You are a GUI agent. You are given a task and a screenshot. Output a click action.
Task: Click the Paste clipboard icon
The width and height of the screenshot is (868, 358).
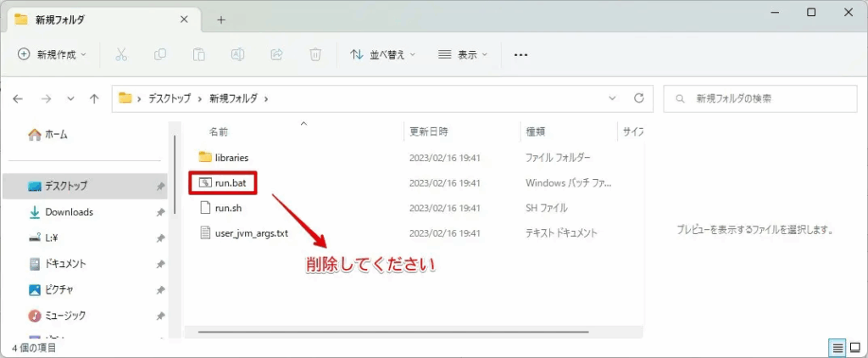[198, 54]
